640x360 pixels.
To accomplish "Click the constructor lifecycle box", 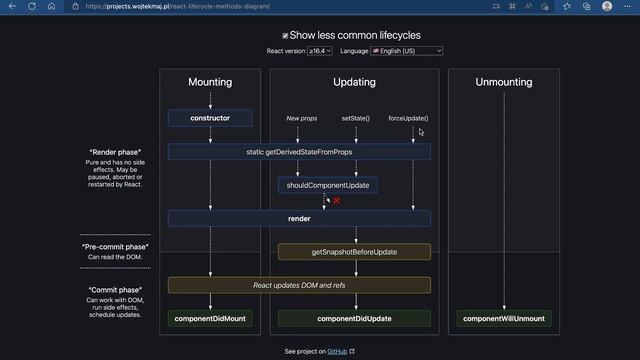I will [210, 118].
